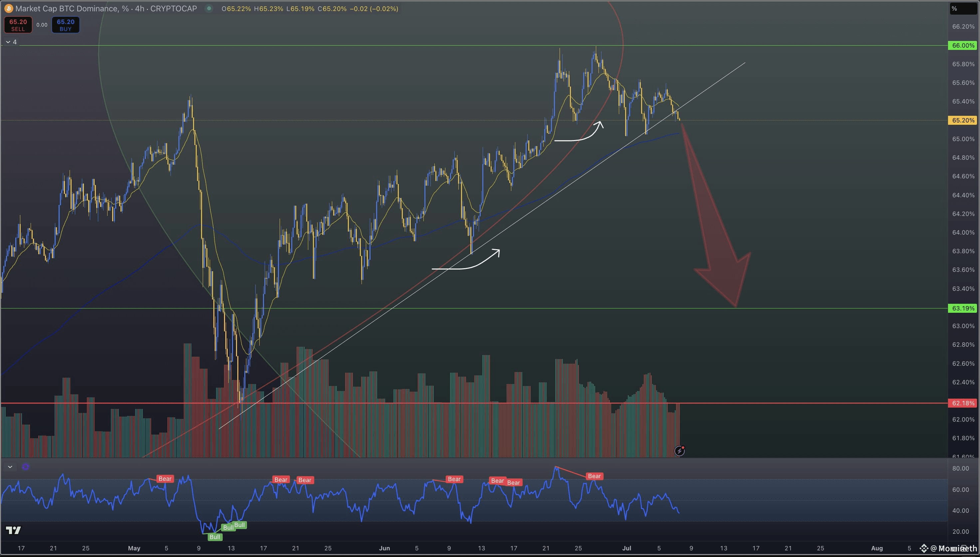Click the 63.00% price axis tick
Screen dimensions: 980x557
click(x=963, y=326)
